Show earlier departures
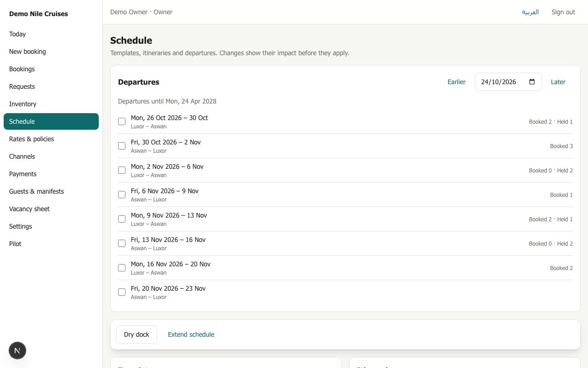Viewport: 588px width, 368px height. (457, 82)
